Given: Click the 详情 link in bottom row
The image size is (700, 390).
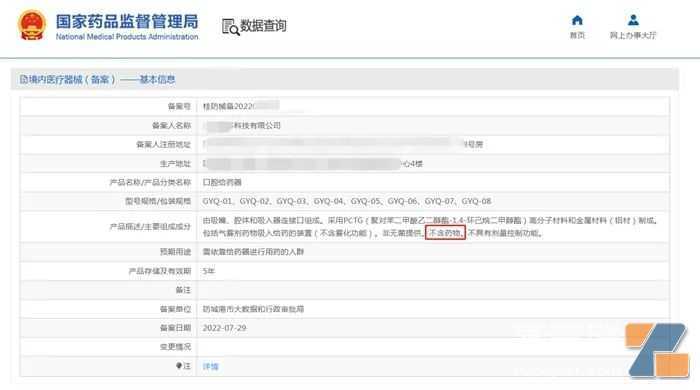Looking at the screenshot, I should 211,366.
